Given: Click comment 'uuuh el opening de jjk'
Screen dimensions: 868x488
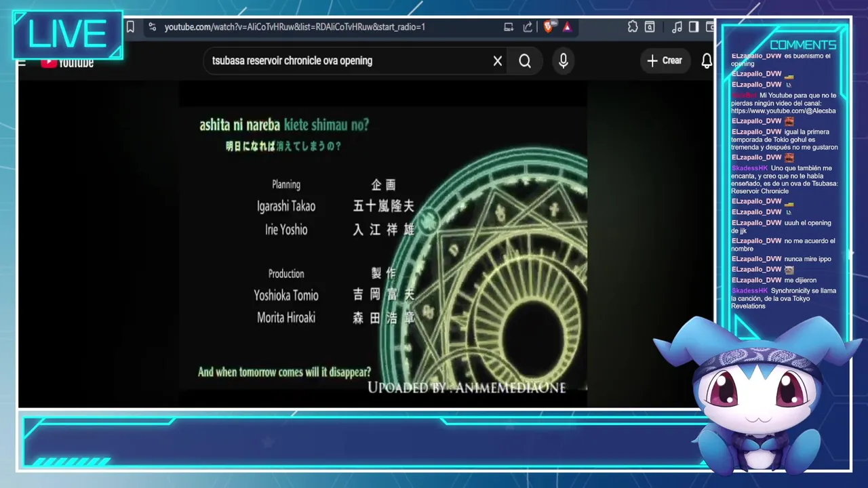Looking at the screenshot, I should point(781,227).
